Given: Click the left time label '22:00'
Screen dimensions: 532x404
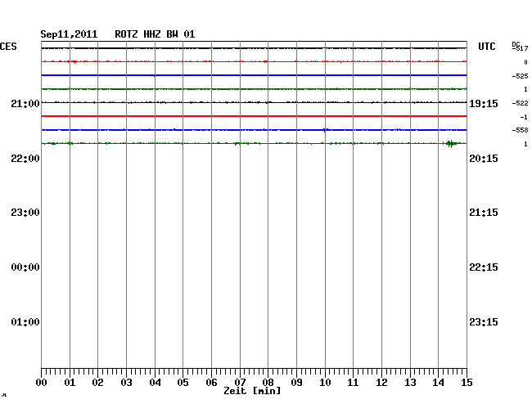Looking at the screenshot, I should 25,159.
